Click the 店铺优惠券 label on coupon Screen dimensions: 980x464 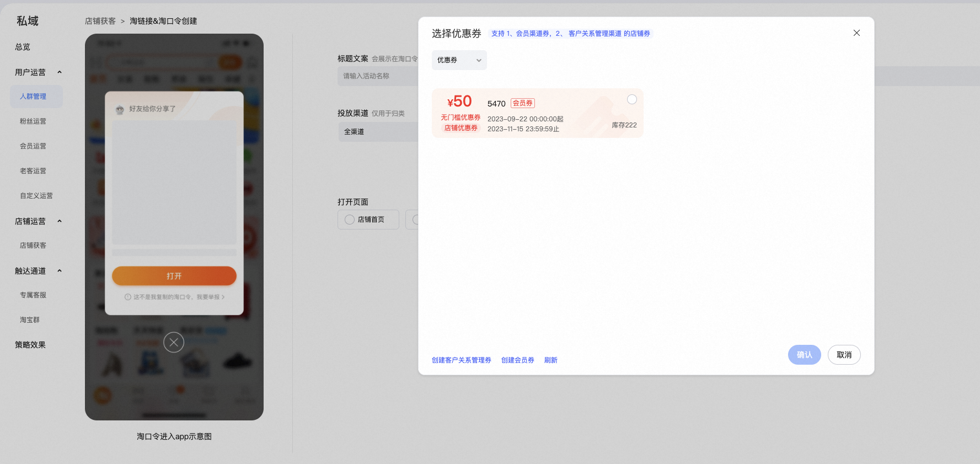coord(461,128)
